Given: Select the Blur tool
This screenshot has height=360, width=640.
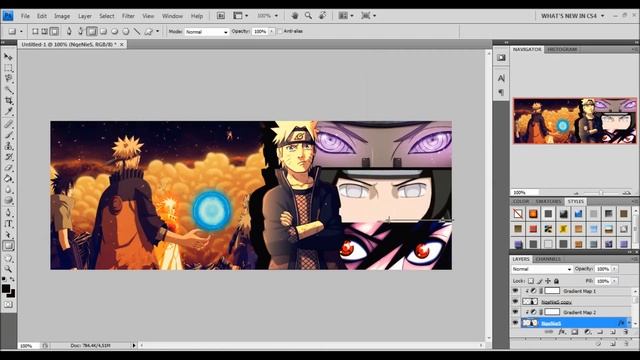Looking at the screenshot, I should 8,190.
